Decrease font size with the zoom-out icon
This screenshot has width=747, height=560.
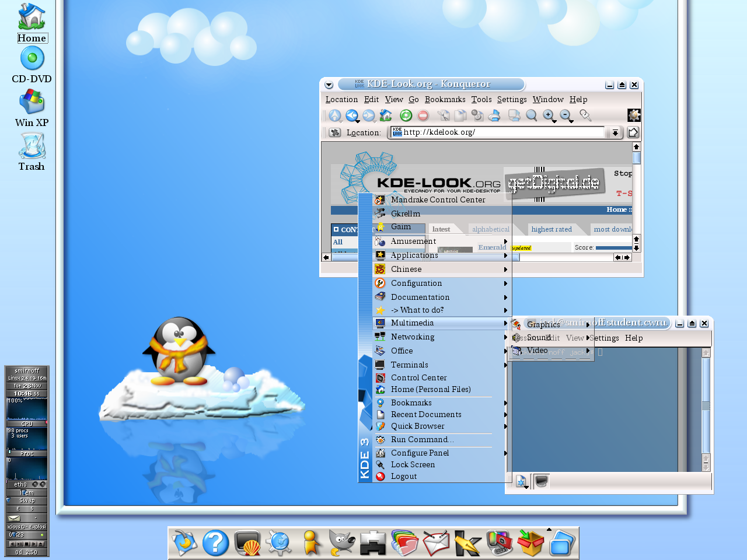(566, 116)
